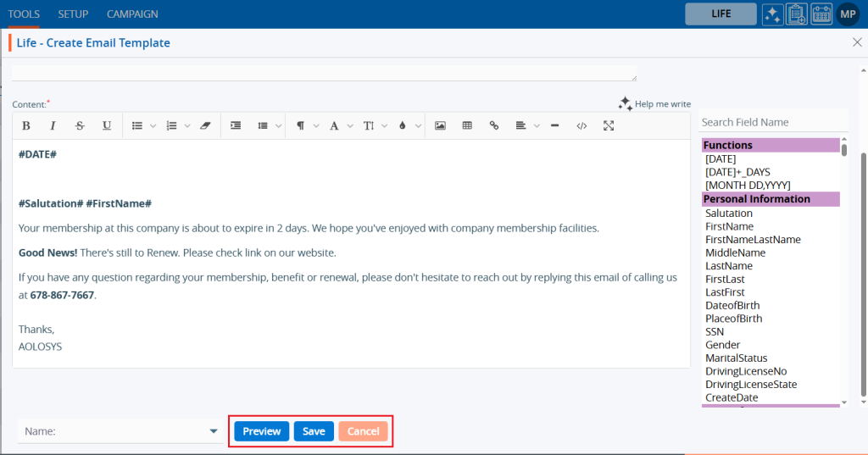
Task: Click in the Search Field Name box
Action: (771, 122)
